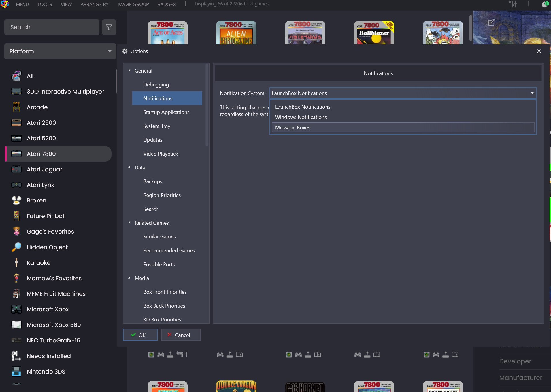551x392 pixels.
Task: Open the BADGES menu
Action: [167, 4]
